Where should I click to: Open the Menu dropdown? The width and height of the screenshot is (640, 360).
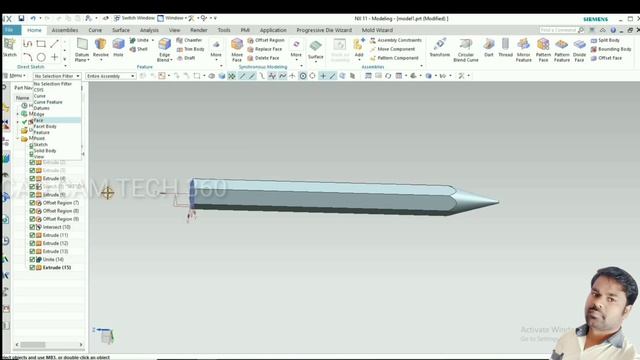15,76
